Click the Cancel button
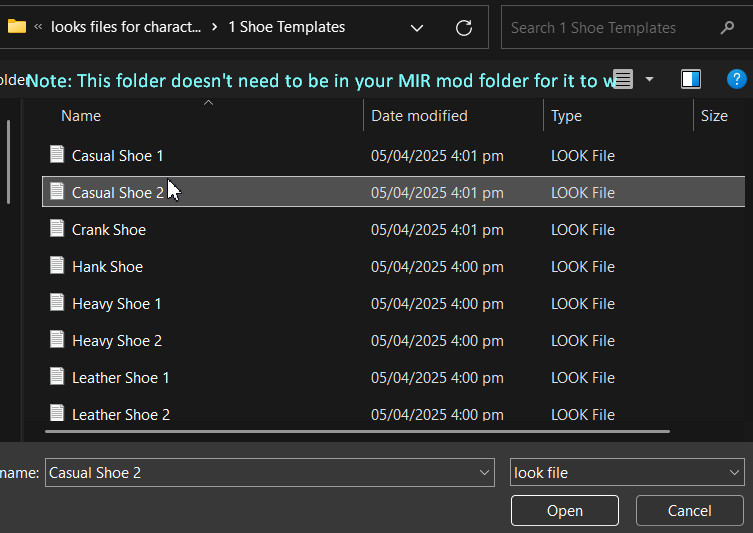753x533 pixels. point(689,511)
